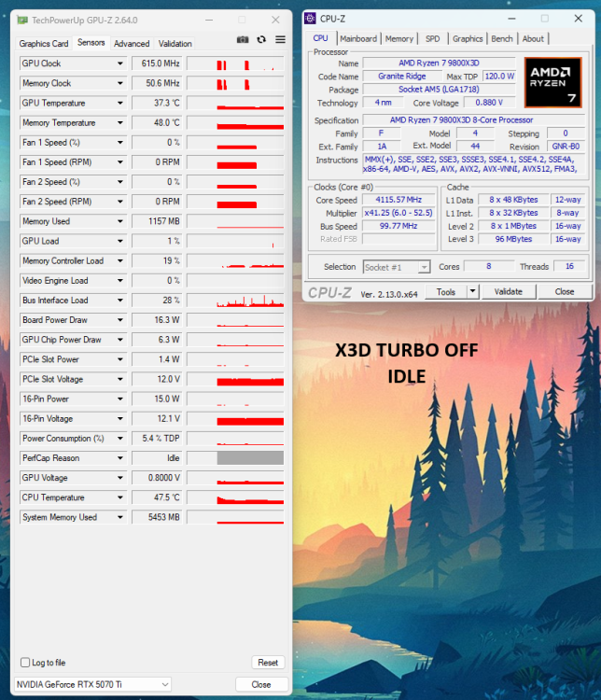
Task: Open the Validation tab in GPU-Z
Action: 175,43
